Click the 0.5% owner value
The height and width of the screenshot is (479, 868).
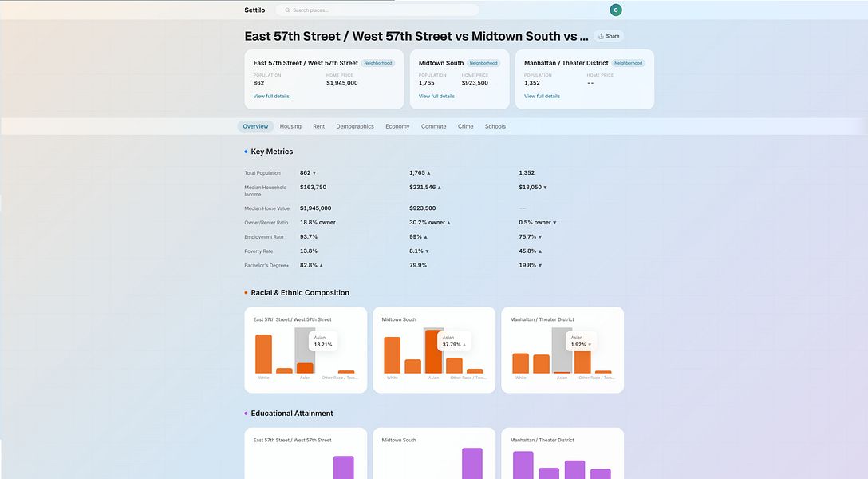click(535, 223)
